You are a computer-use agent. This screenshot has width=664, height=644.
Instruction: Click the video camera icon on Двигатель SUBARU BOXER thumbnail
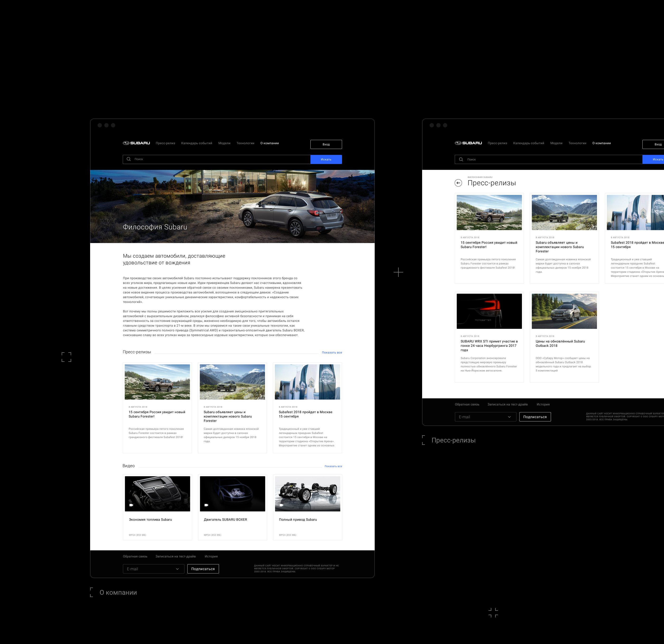pyautogui.click(x=206, y=505)
